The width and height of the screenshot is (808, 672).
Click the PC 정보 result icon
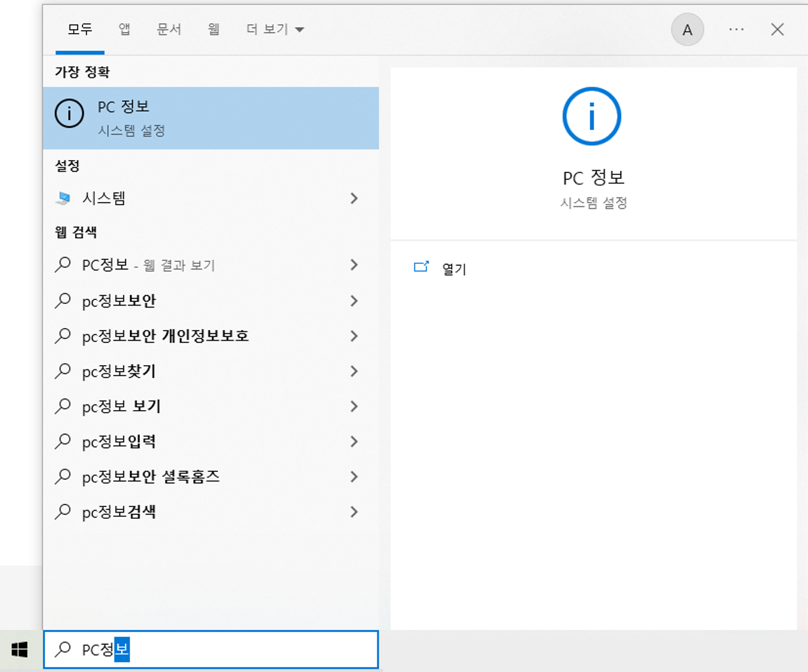[x=69, y=114]
